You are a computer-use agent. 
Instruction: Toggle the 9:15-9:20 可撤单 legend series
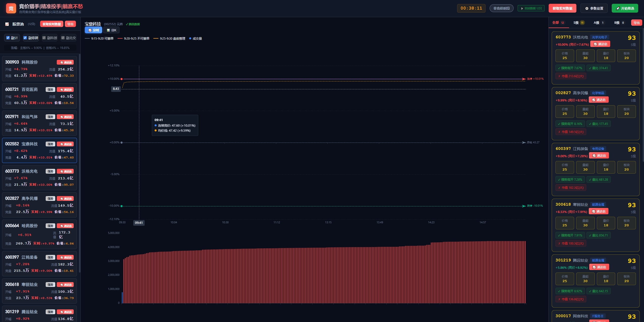coord(99,39)
